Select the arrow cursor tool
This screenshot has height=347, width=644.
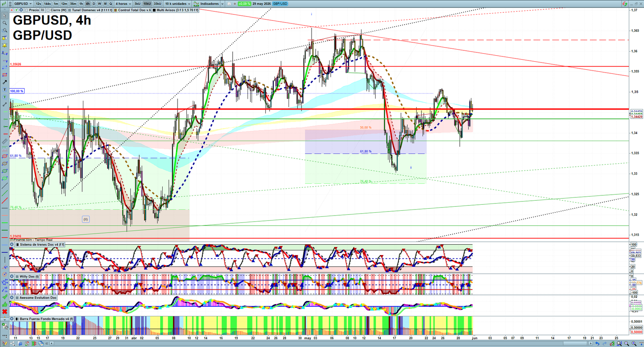pyautogui.click(x=4, y=16)
